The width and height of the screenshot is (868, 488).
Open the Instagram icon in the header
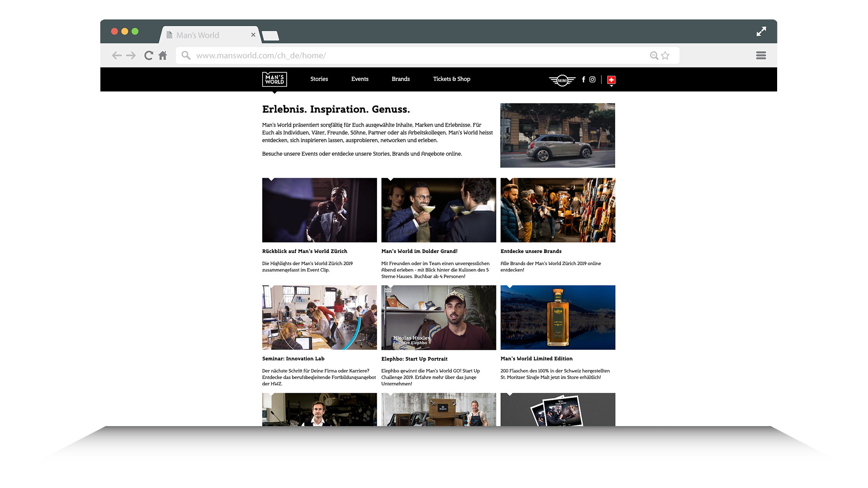click(592, 80)
